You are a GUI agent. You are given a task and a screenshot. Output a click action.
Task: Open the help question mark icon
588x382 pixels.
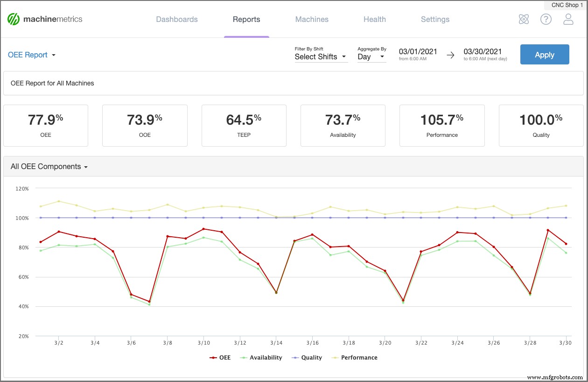pos(546,19)
